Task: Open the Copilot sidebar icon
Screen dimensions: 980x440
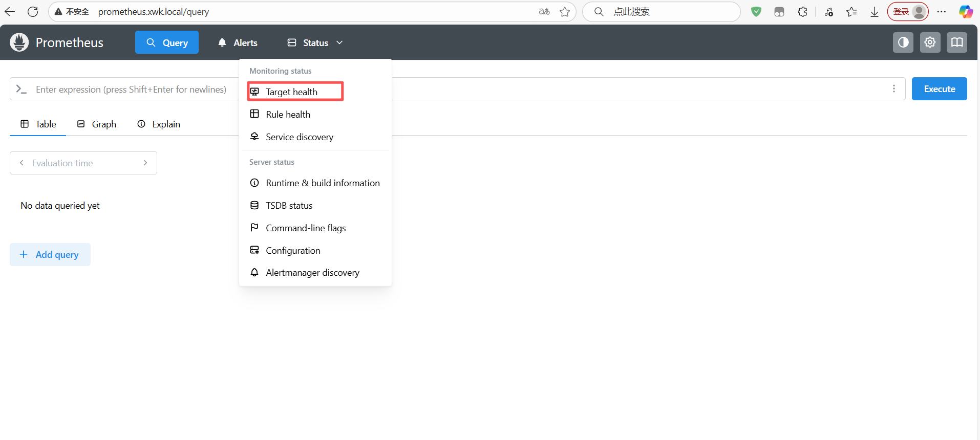Action: [x=966, y=11]
